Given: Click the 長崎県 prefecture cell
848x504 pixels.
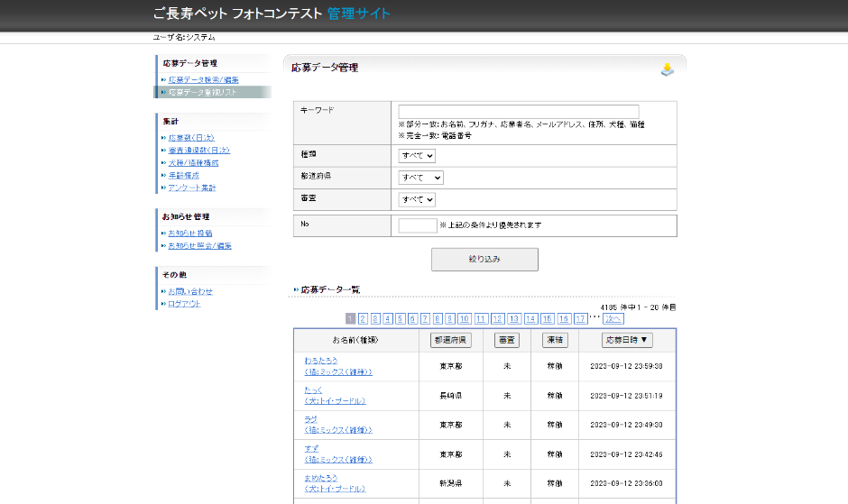Looking at the screenshot, I should [450, 396].
